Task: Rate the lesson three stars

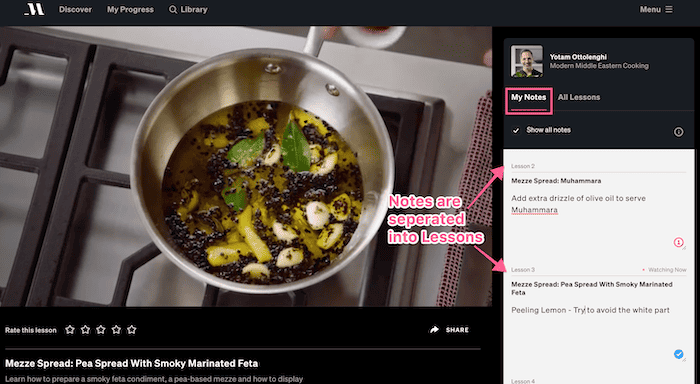Action: [101, 330]
